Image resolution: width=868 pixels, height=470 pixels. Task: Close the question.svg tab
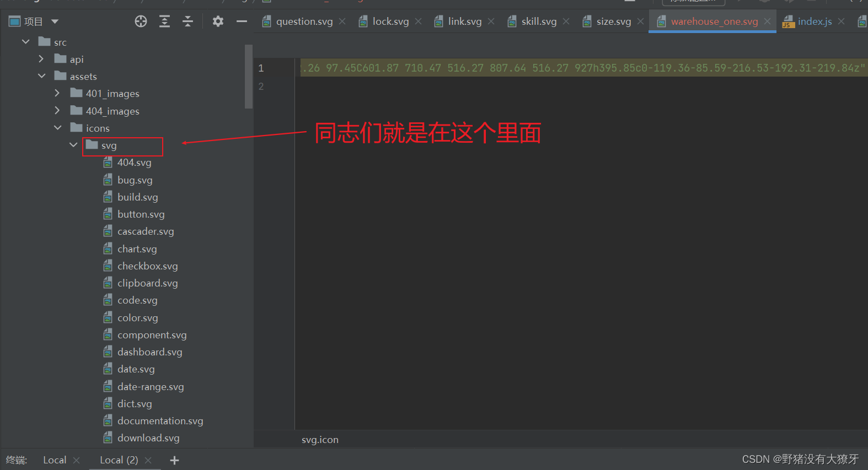[342, 21]
